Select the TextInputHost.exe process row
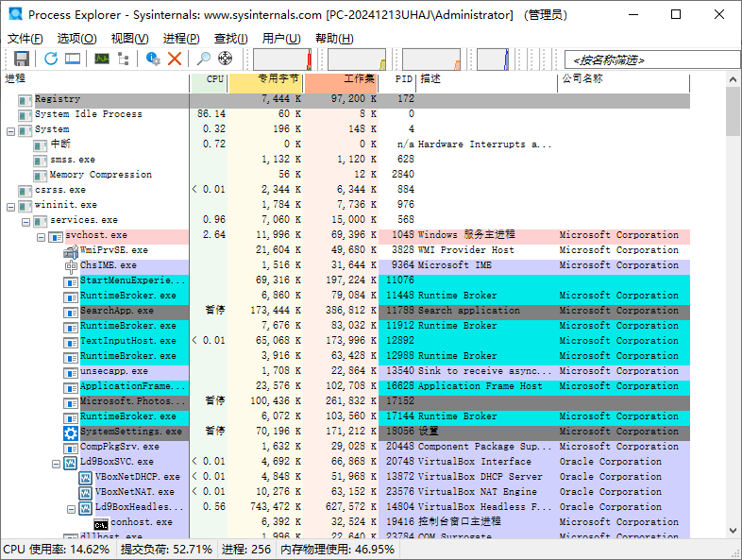The width and height of the screenshot is (742, 560). tap(346, 341)
